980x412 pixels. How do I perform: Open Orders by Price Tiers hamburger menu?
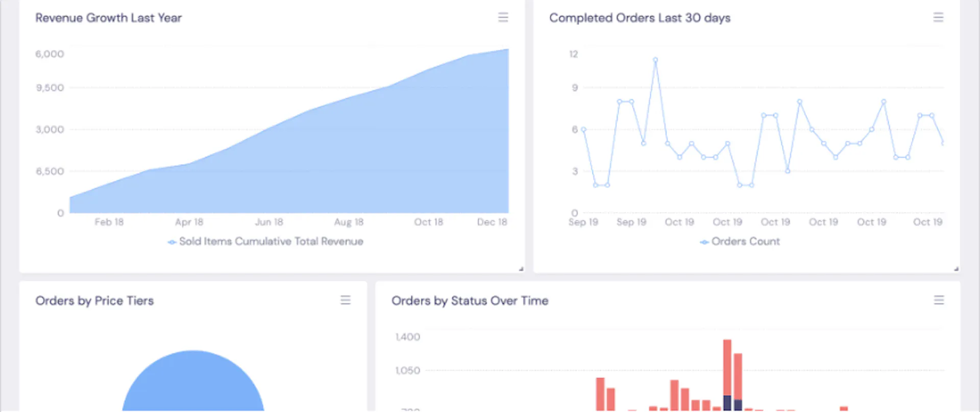tap(346, 300)
